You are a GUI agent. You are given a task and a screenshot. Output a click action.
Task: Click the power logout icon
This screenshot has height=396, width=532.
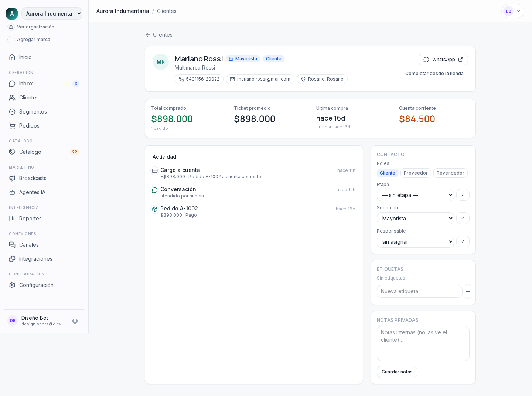click(x=75, y=321)
